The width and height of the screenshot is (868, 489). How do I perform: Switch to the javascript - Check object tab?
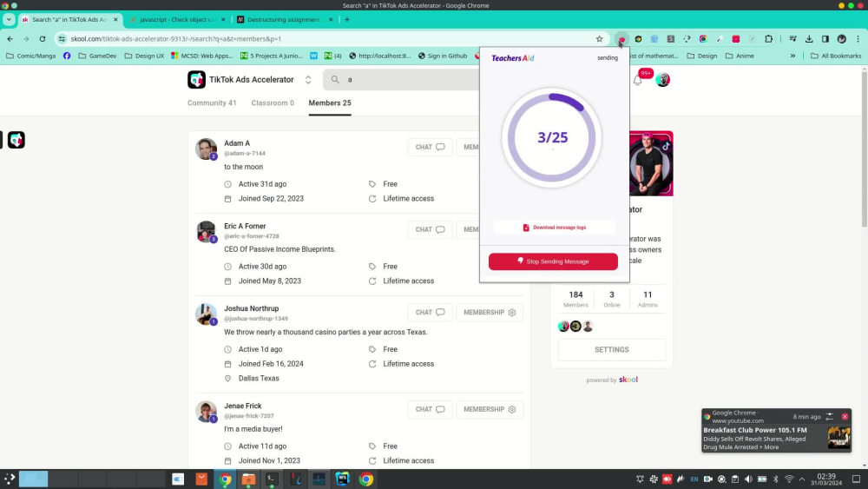pyautogui.click(x=176, y=19)
